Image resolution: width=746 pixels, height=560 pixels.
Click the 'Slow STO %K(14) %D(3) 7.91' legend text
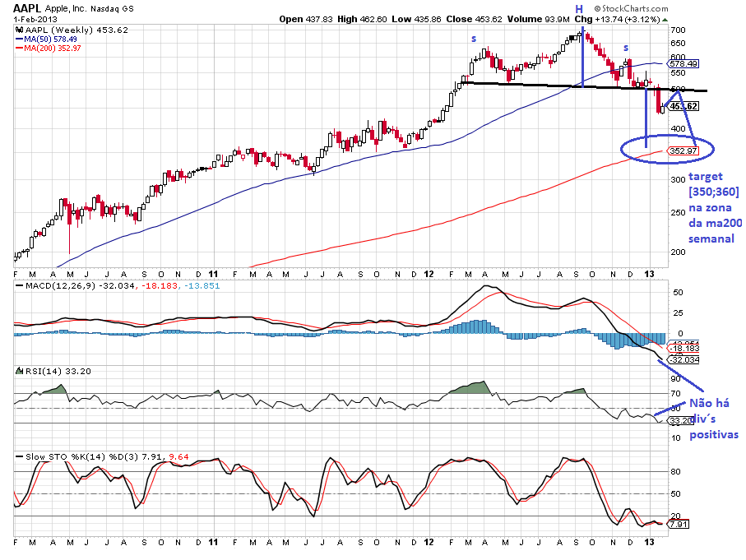tap(93, 456)
